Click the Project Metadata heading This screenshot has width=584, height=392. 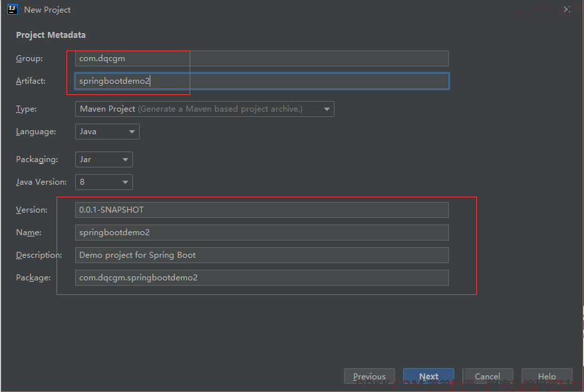click(x=51, y=35)
